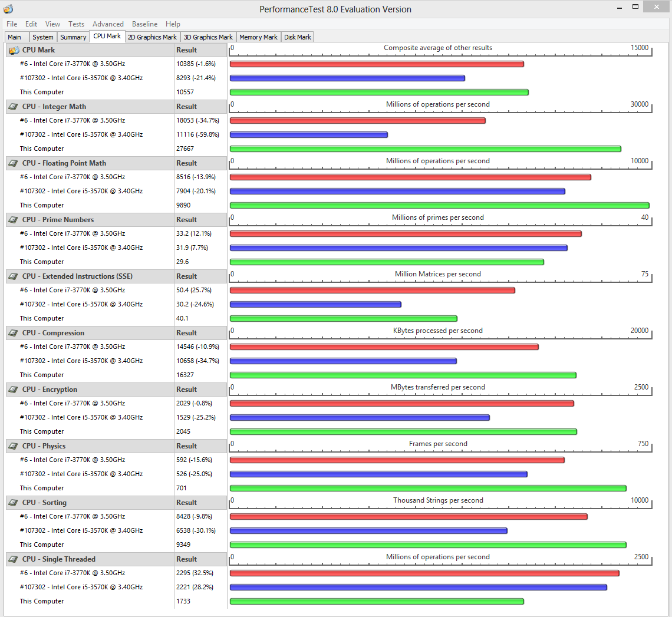The image size is (672, 617).
Task: Select Physics result 592 (-15.6%)
Action: [194, 460]
